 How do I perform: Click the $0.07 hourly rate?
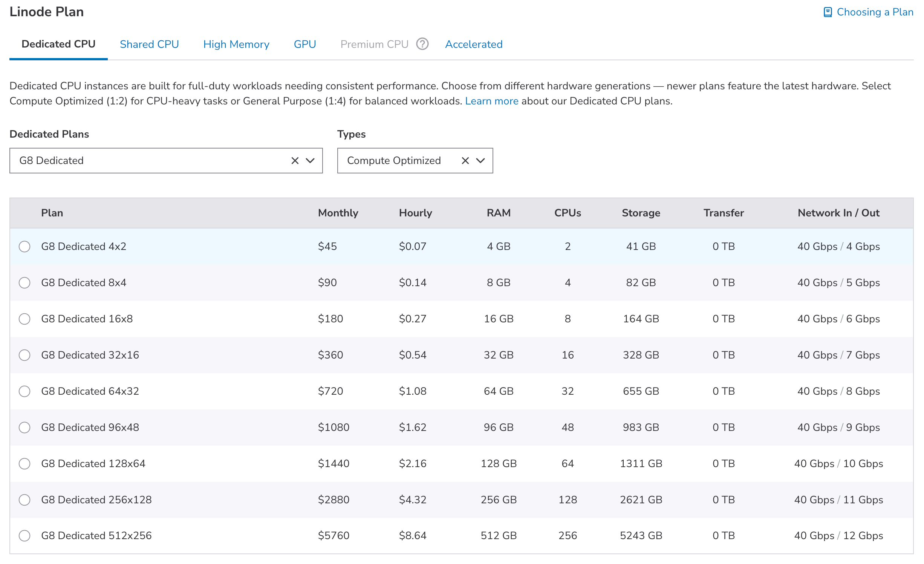point(413,247)
